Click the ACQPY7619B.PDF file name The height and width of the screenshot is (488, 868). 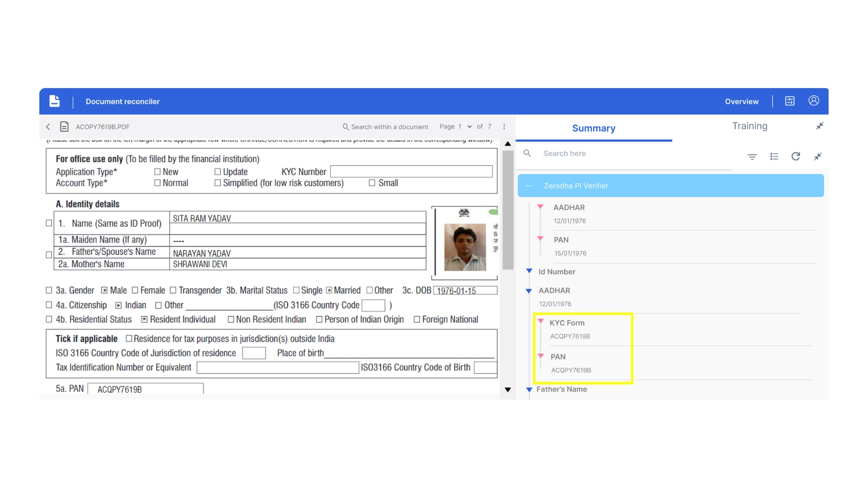pos(103,127)
